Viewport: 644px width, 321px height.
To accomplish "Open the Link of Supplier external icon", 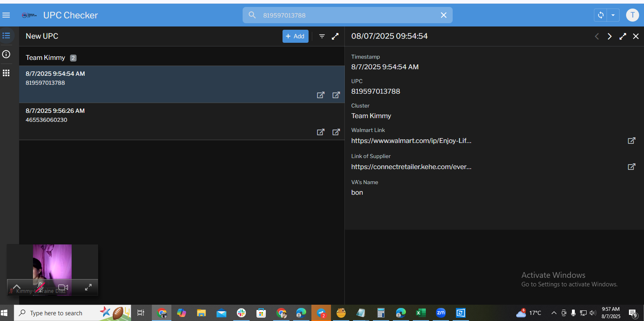I will 631,167.
